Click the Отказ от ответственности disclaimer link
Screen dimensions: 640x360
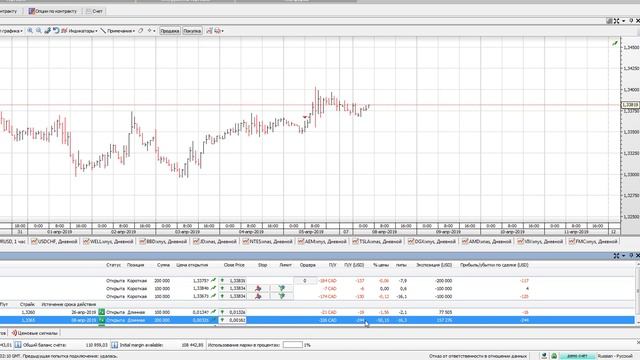pos(478,356)
